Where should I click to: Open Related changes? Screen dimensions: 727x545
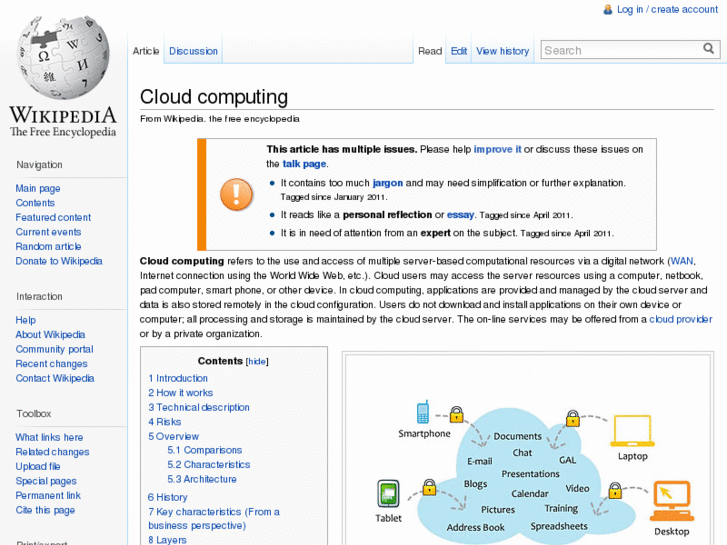click(52, 452)
